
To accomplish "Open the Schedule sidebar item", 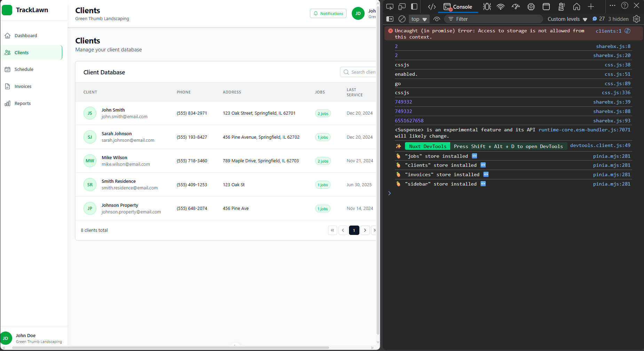I will 31,70.
